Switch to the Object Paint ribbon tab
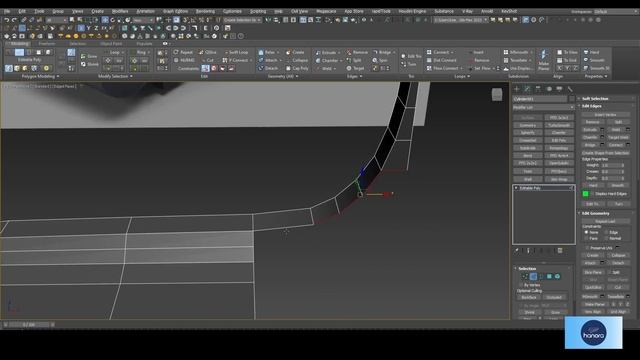Screen dimensions: 640x360 (x=111, y=44)
